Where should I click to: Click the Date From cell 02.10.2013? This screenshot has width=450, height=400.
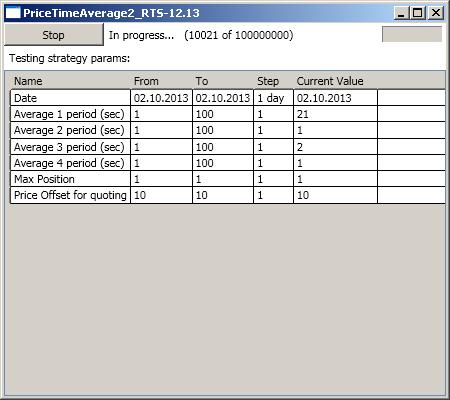[161, 98]
